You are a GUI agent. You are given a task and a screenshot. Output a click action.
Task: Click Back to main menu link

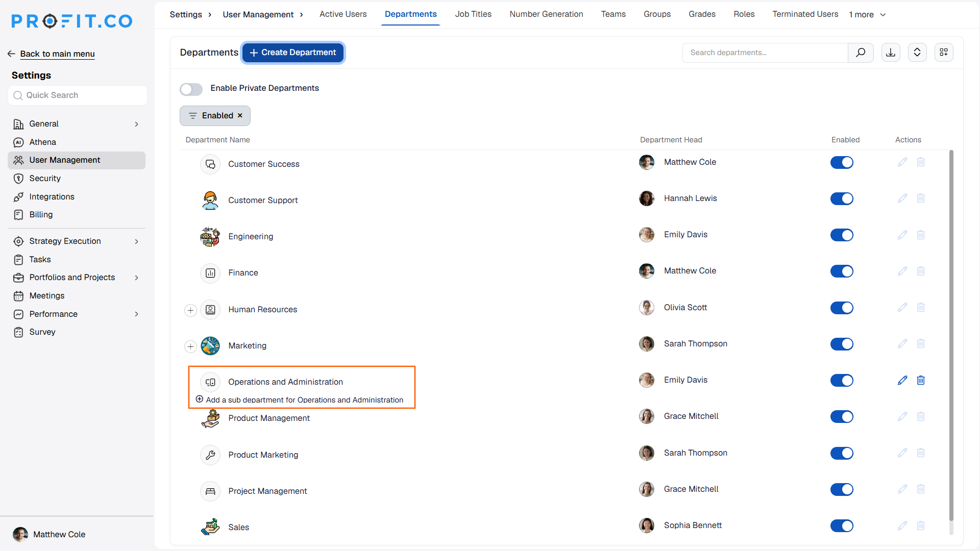[x=57, y=54]
